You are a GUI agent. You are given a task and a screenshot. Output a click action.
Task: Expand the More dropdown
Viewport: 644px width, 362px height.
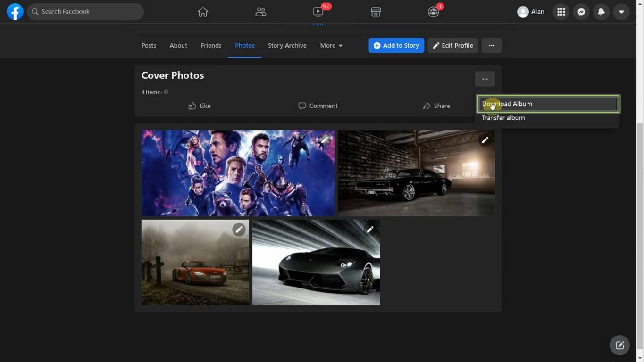[331, 45]
